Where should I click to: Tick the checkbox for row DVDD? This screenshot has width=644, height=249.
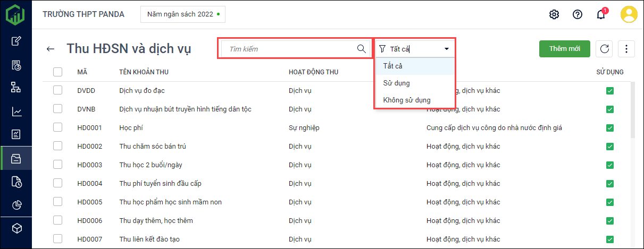58,91
